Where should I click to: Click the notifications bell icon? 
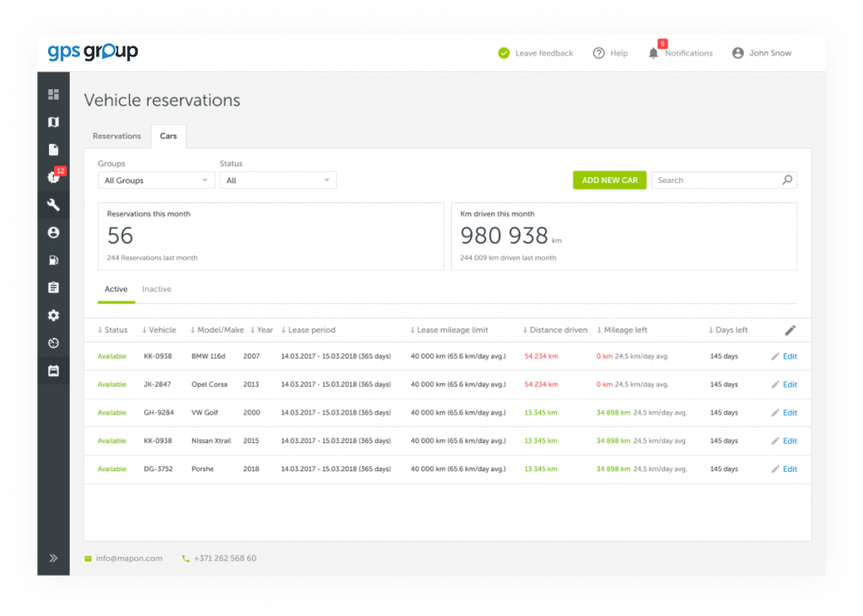point(653,53)
